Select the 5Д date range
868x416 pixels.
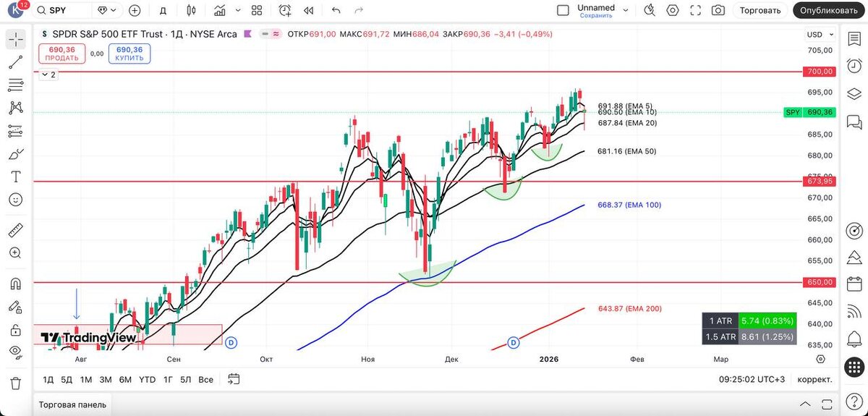(x=67, y=379)
